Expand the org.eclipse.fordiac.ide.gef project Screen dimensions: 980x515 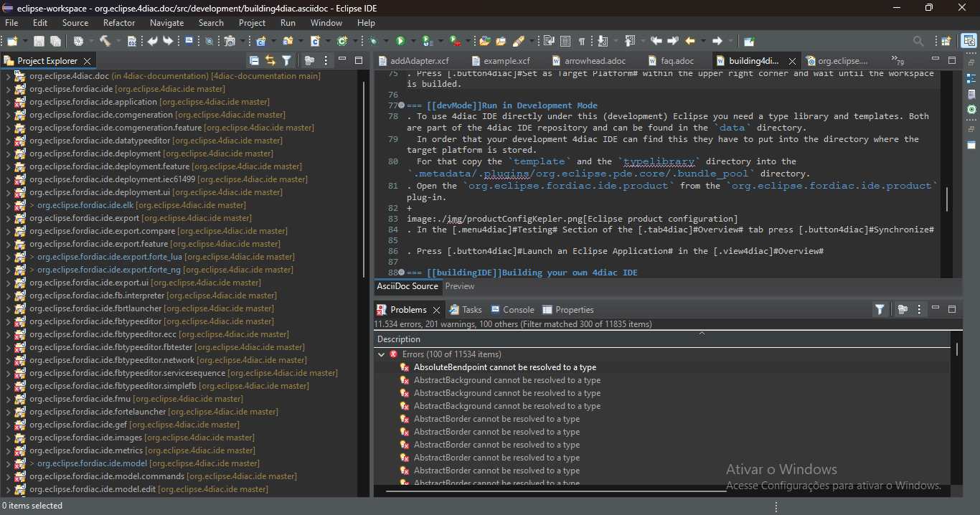click(8, 425)
